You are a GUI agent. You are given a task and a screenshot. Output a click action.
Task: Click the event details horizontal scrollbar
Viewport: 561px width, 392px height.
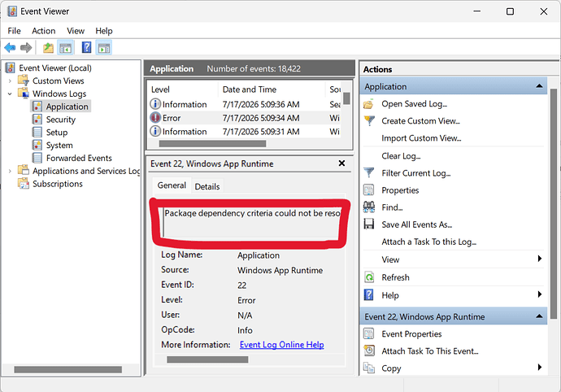click(207, 359)
